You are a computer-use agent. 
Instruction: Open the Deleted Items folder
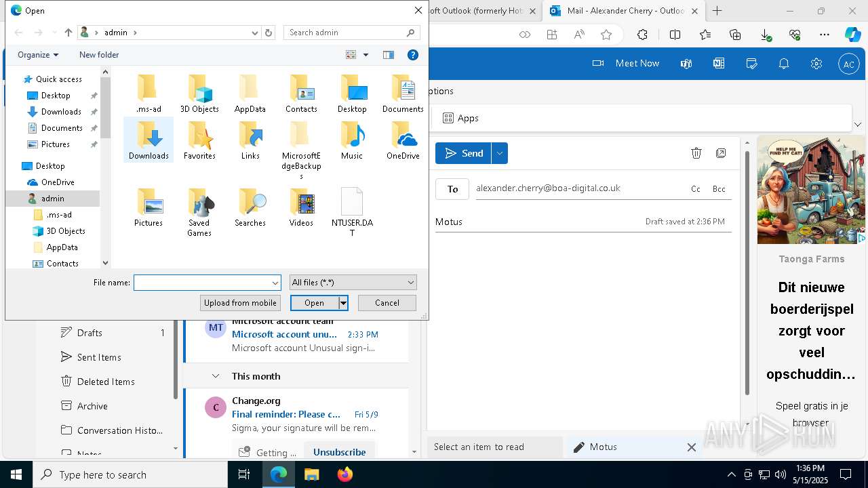(107, 382)
